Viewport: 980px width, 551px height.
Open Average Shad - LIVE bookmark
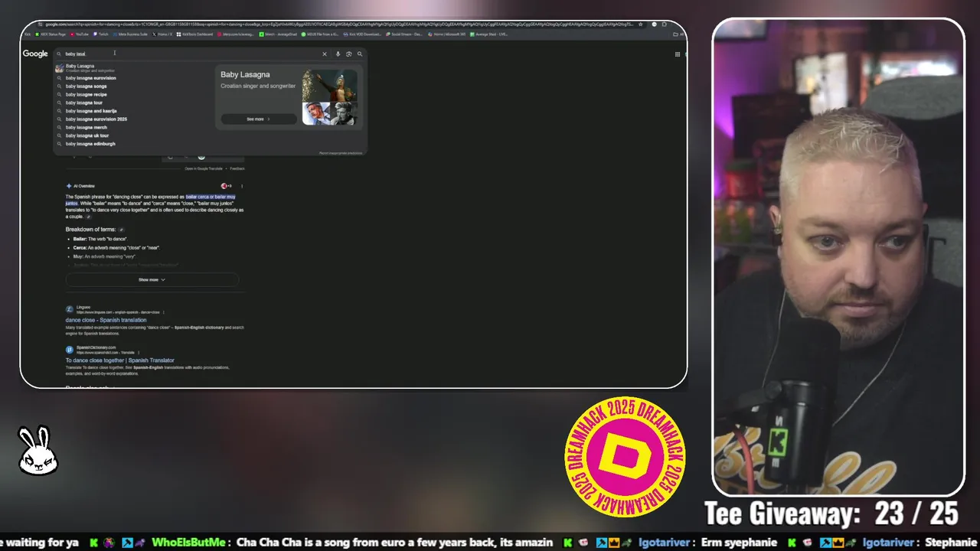(x=488, y=34)
